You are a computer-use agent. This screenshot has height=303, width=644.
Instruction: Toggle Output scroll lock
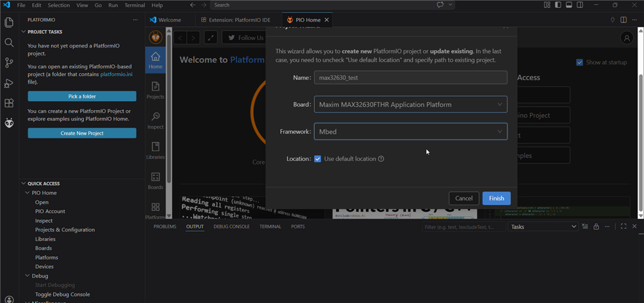click(x=596, y=226)
